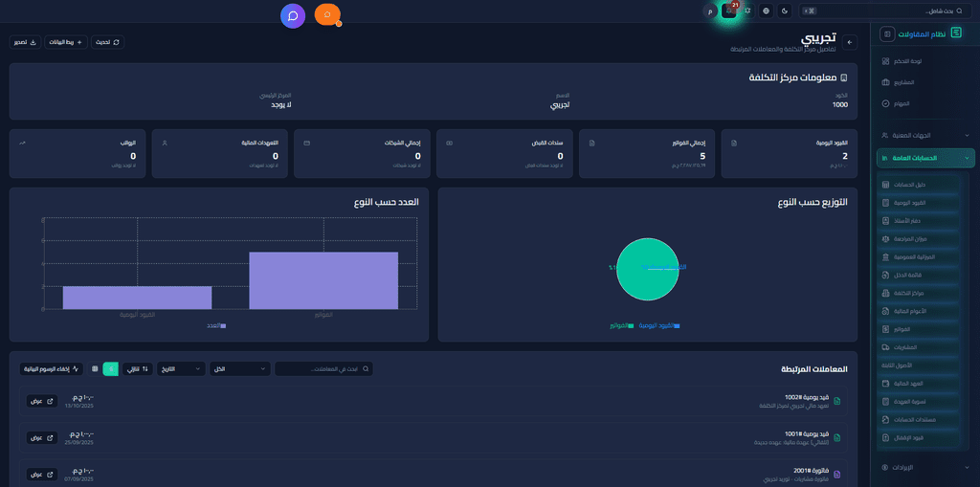
Task: Toggle تنازلي sort order button
Action: point(138,369)
